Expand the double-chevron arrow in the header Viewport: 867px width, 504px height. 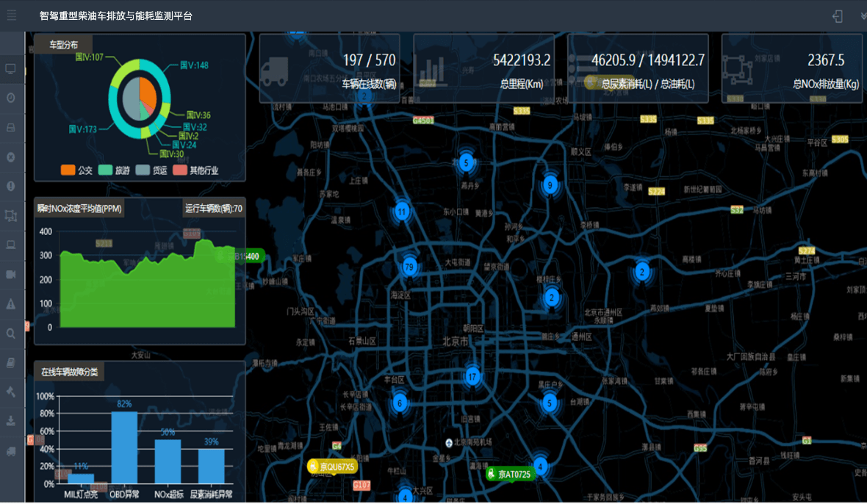(x=863, y=17)
